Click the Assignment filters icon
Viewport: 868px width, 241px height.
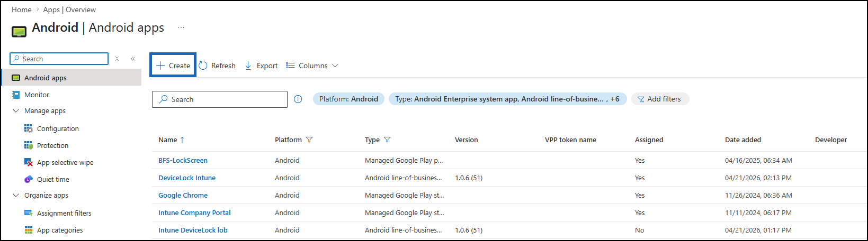point(29,213)
